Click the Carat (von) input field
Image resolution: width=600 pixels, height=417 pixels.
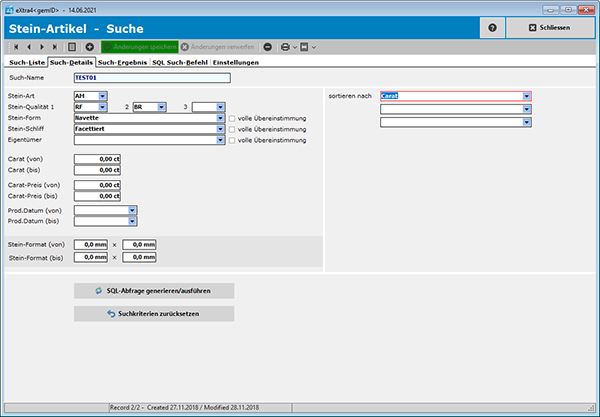[x=98, y=158]
